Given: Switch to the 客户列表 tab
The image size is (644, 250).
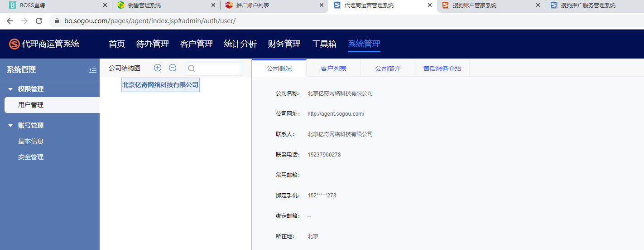Looking at the screenshot, I should point(334,69).
